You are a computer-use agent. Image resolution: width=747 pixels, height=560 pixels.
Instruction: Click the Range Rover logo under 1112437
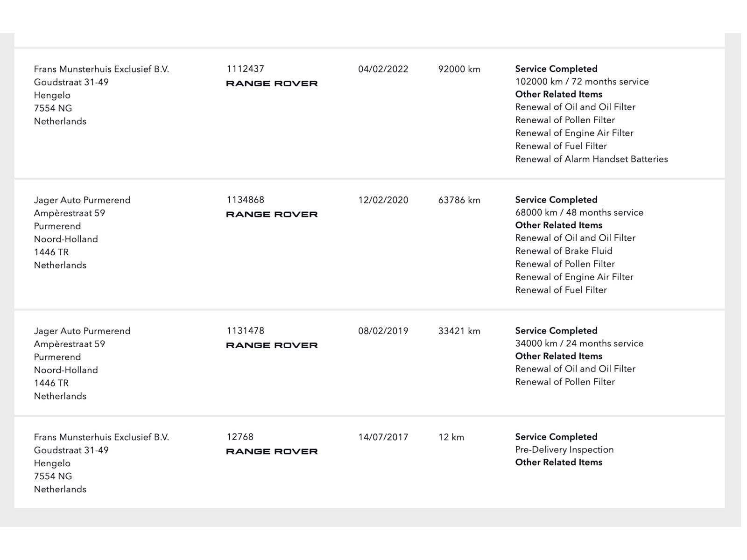[272, 84]
